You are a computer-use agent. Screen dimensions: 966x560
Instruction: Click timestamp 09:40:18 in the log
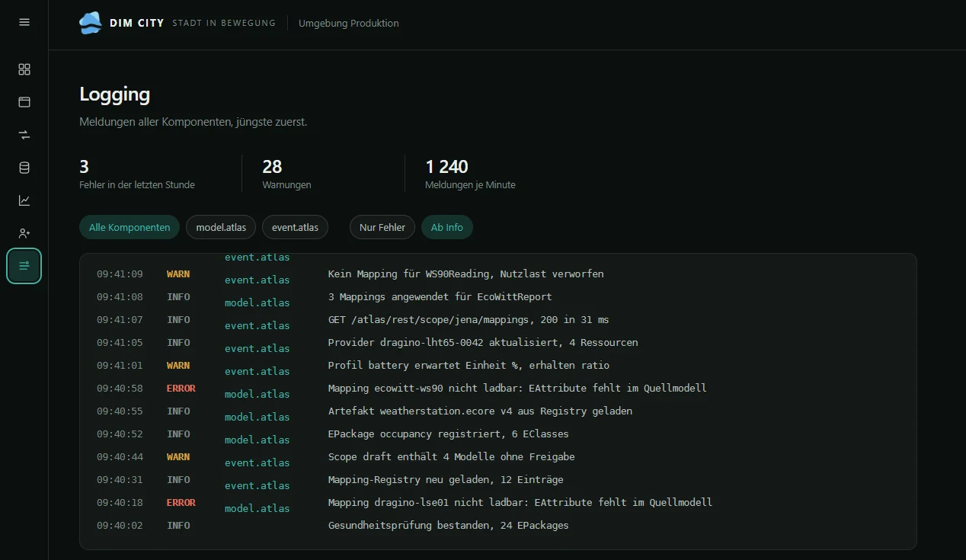pyautogui.click(x=120, y=502)
